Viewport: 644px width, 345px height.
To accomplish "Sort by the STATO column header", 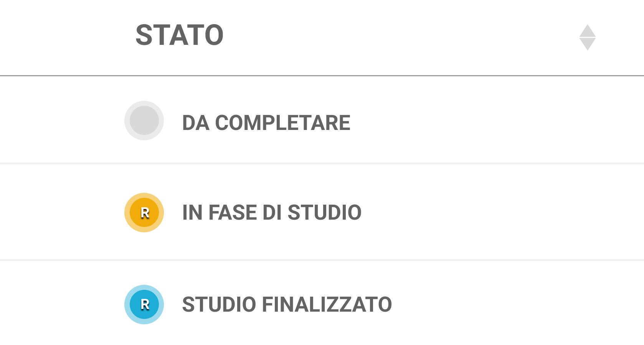I will (179, 35).
